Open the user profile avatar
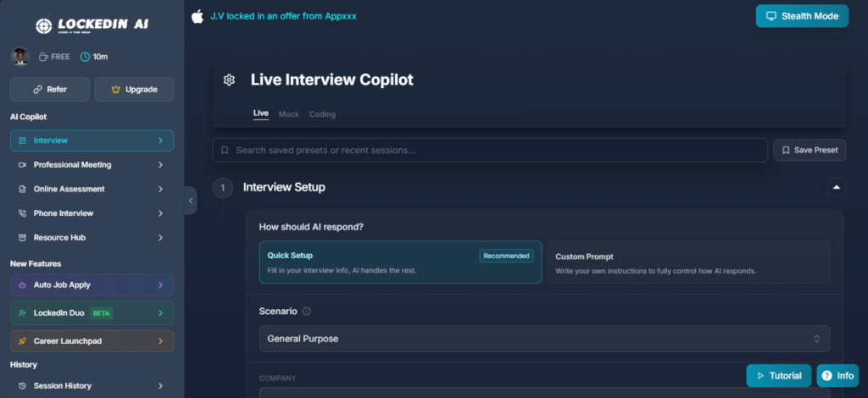Image resolution: width=868 pixels, height=398 pixels. coord(19,57)
